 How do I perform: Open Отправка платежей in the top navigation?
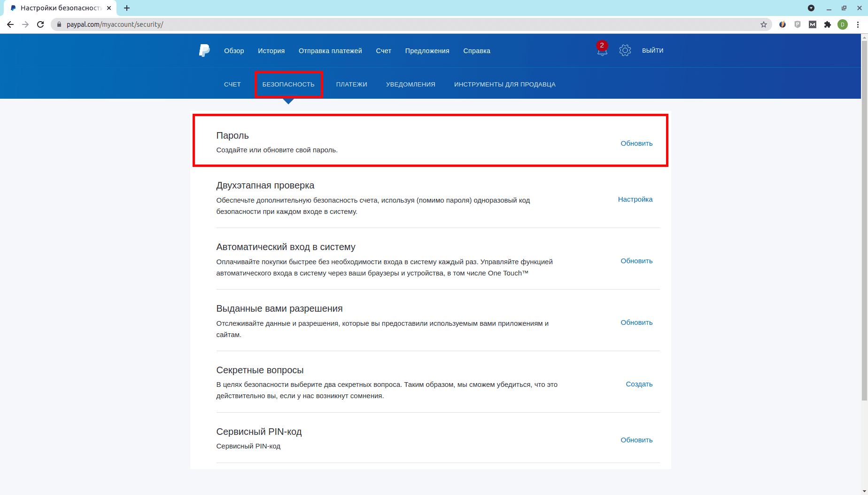330,51
